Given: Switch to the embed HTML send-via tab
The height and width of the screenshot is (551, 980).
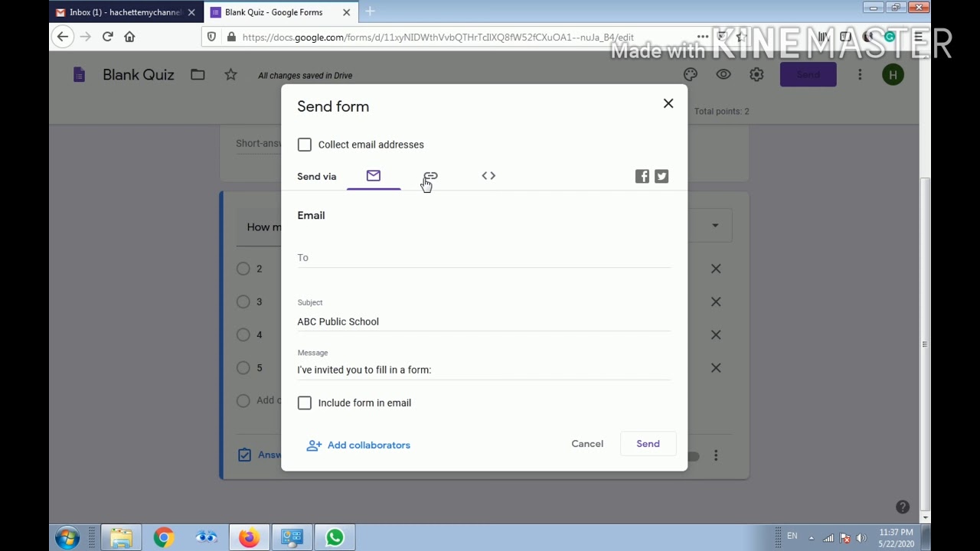Looking at the screenshot, I should click(488, 176).
